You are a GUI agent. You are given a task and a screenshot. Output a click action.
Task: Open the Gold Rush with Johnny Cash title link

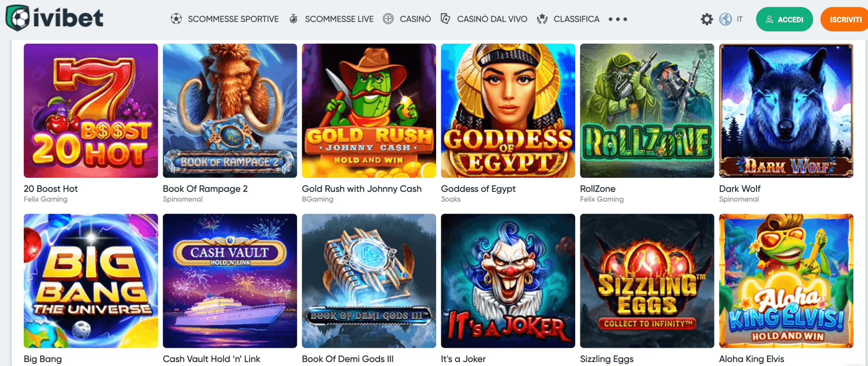(362, 189)
